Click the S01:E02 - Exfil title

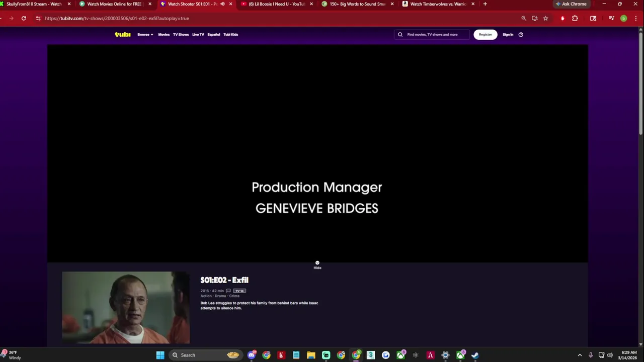click(x=224, y=280)
